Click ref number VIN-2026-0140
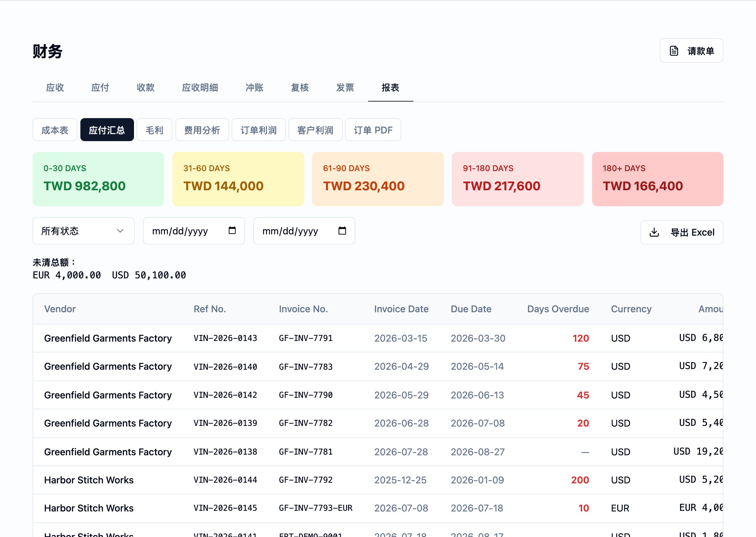The image size is (756, 537). (x=225, y=367)
